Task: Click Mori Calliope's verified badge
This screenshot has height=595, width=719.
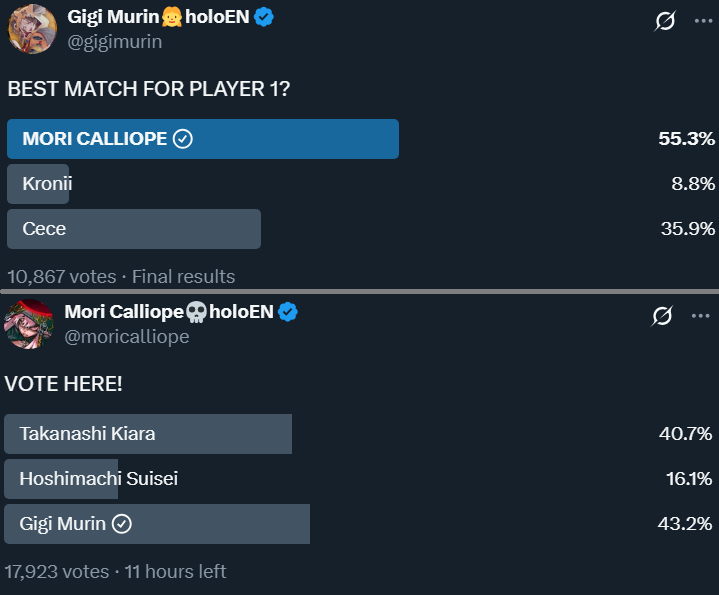Action: pyautogui.click(x=288, y=312)
